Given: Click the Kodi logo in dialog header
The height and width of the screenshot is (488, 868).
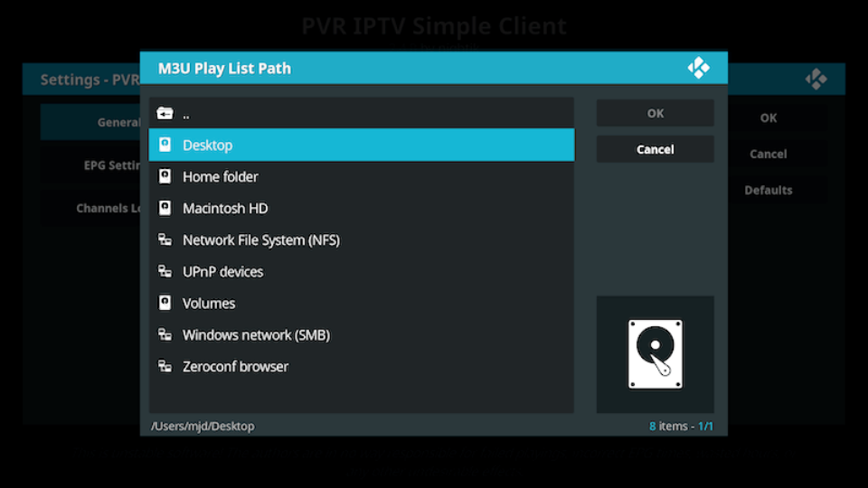Looking at the screenshot, I should [x=698, y=68].
